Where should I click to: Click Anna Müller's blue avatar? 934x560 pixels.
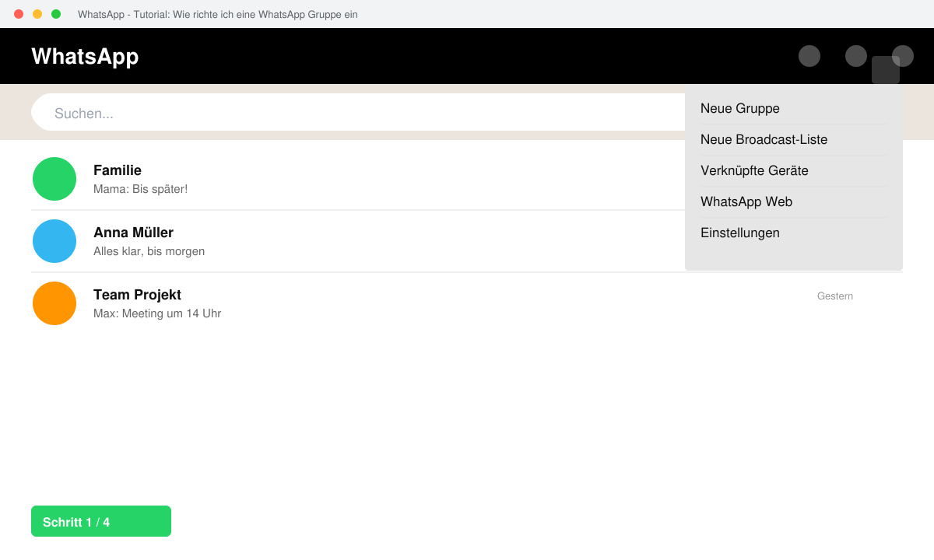click(x=54, y=241)
